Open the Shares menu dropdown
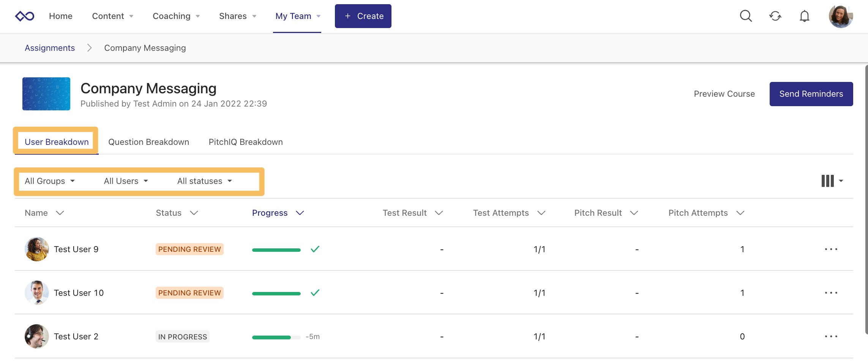 [238, 16]
